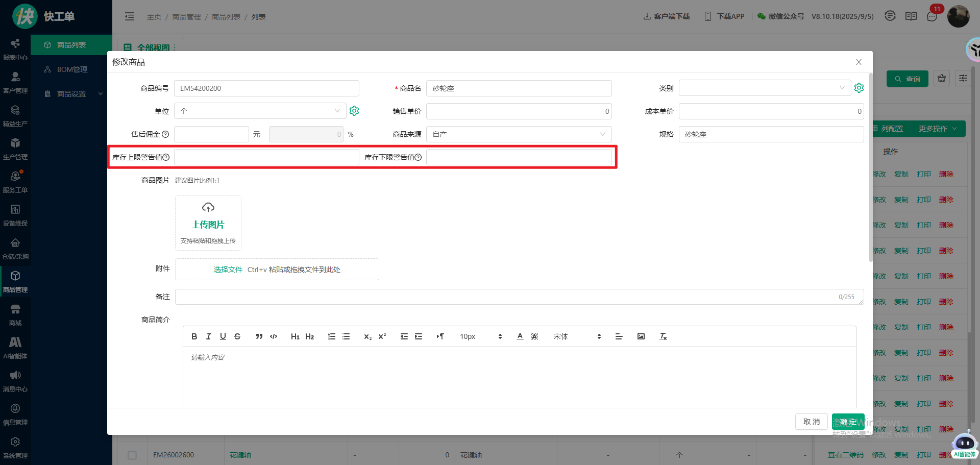Apply underline formatting in editor toolbar
The height and width of the screenshot is (465, 980).
(223, 336)
